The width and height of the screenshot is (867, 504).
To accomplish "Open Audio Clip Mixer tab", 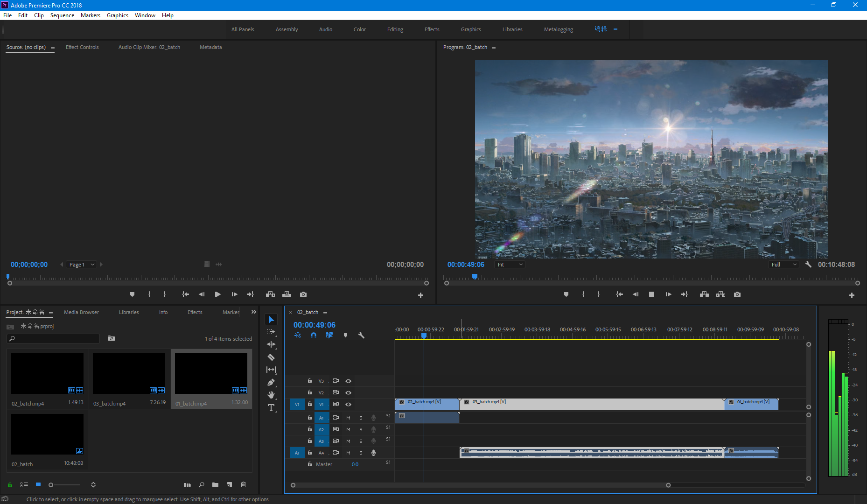I will (x=149, y=47).
